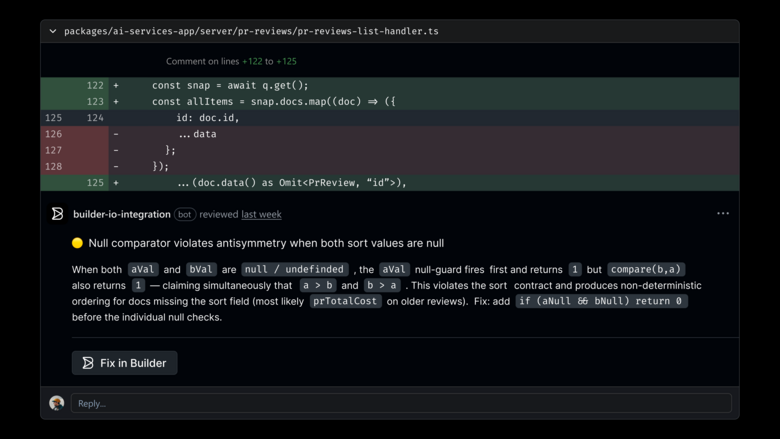Click the added Omit<PrReview line
Viewport: 780px width, 439px height.
coord(292,182)
